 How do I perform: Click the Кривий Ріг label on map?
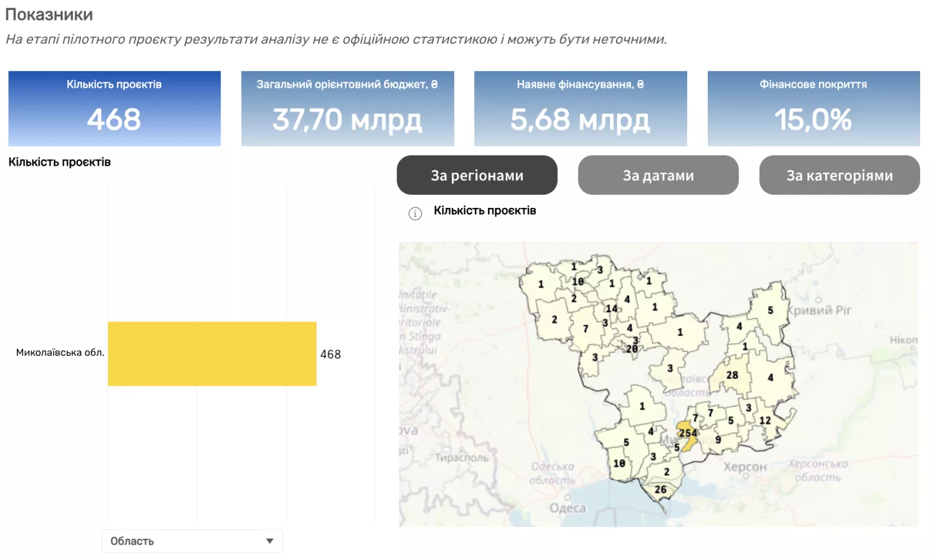819,310
